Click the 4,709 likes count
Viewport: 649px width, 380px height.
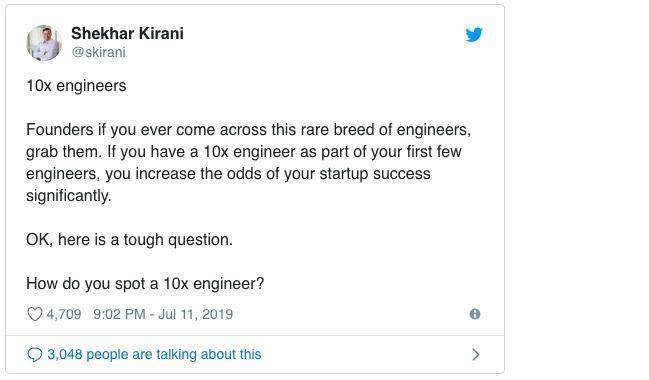tap(64, 314)
